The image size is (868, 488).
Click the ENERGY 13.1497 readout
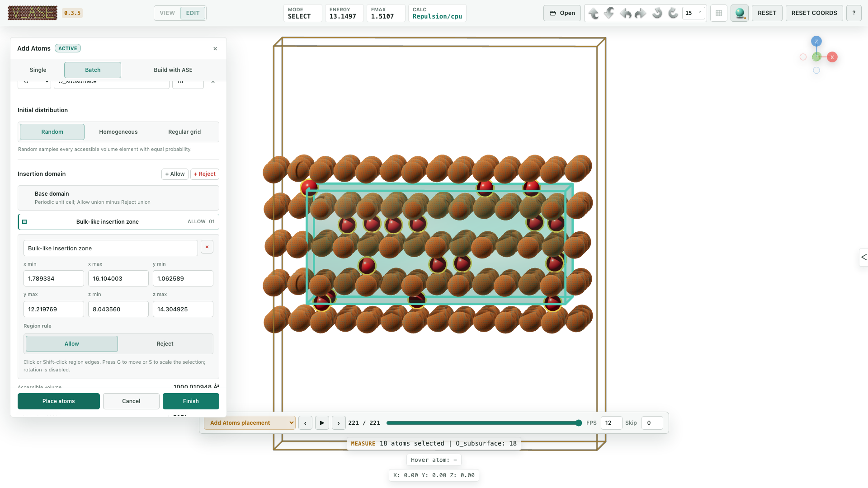click(x=344, y=13)
